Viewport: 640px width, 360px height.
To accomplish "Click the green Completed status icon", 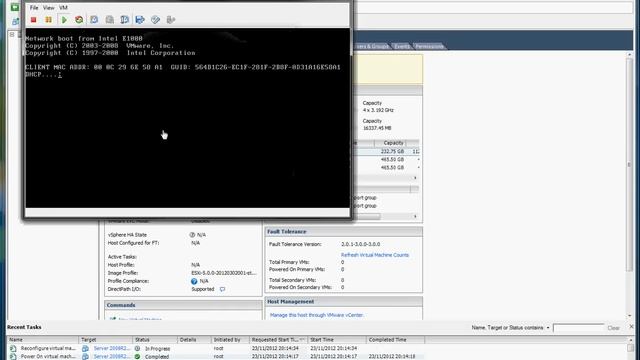I will [138, 357].
